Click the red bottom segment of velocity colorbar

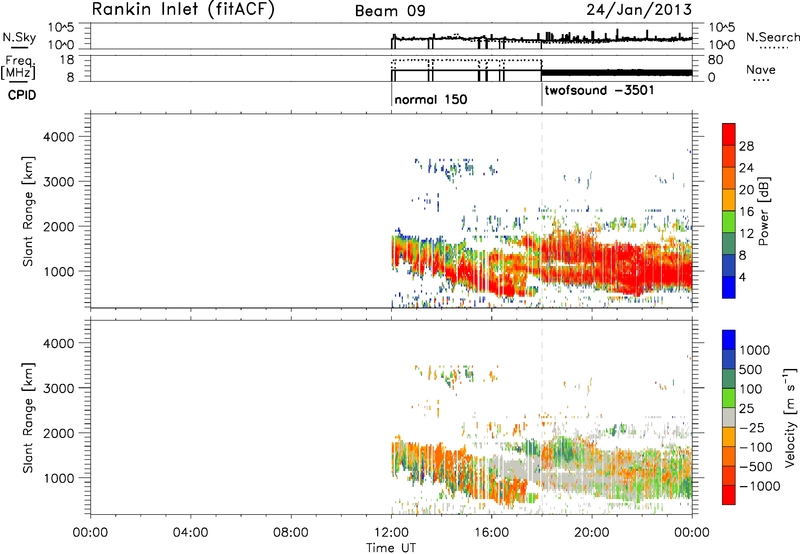tap(729, 495)
